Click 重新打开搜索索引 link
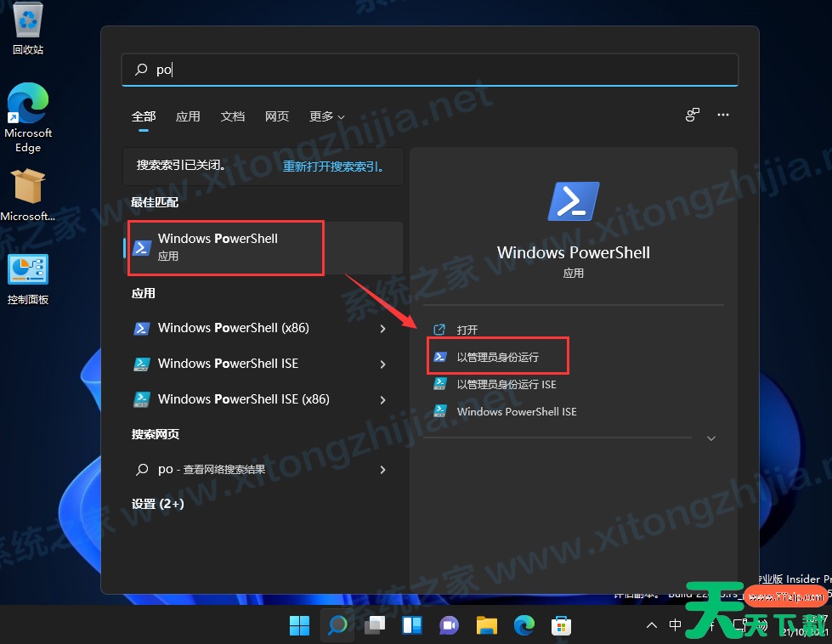This screenshot has width=832, height=644. (332, 167)
